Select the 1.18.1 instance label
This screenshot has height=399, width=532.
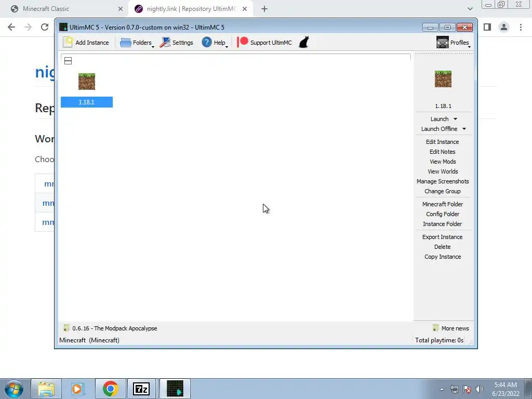(87, 102)
